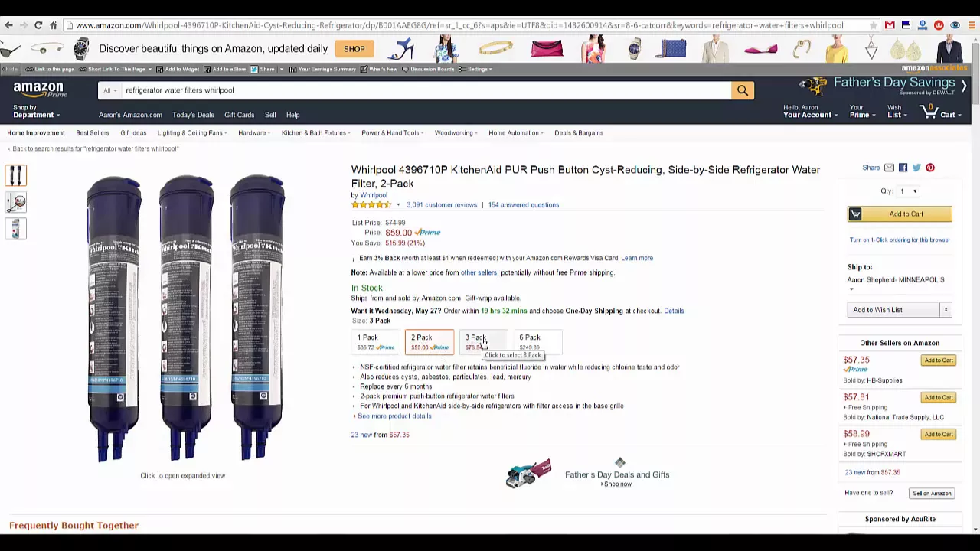Select the 1 Pack size option
The height and width of the screenshot is (551, 980).
pos(376,342)
